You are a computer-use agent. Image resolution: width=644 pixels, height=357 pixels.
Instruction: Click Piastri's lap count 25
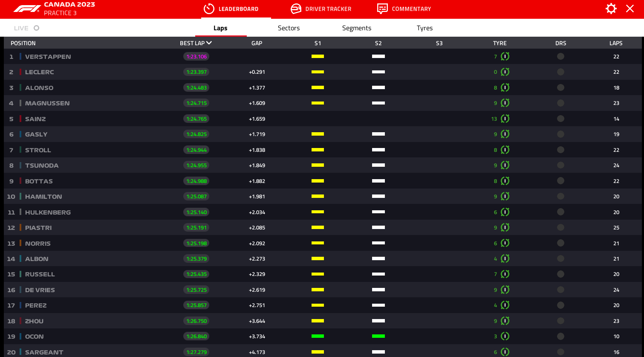616,228
